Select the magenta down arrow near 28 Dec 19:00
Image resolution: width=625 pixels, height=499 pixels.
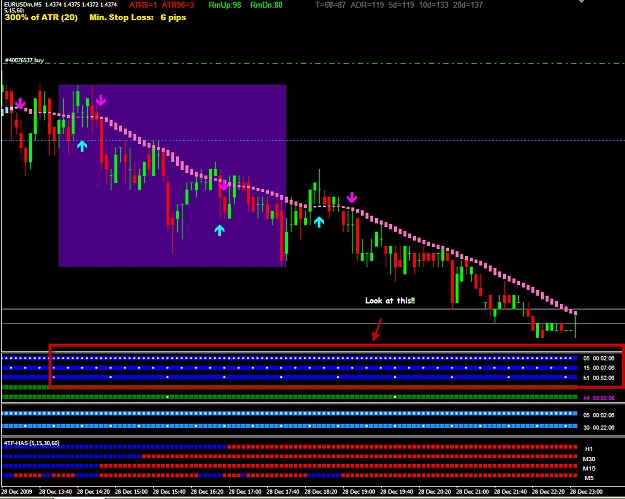[x=352, y=197]
